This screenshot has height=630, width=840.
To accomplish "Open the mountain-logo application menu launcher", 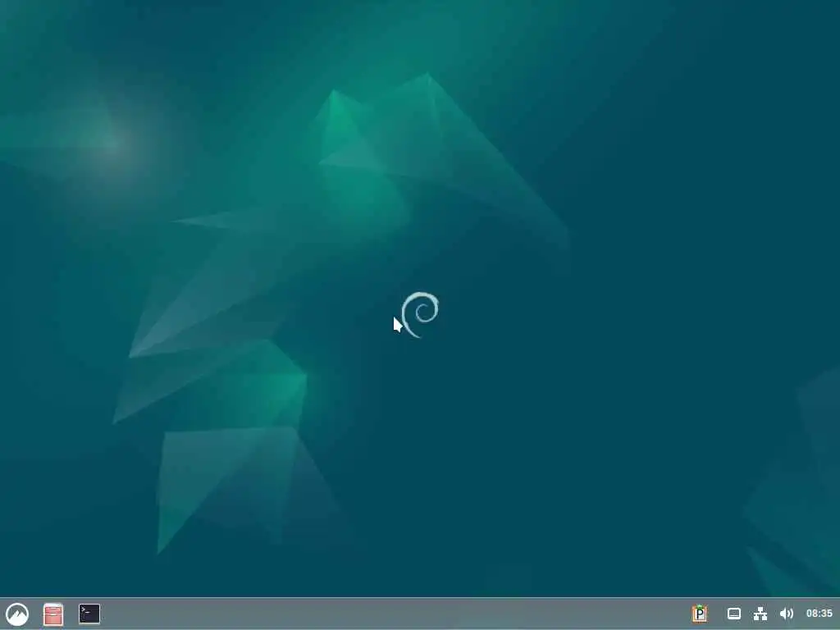I will [17, 614].
